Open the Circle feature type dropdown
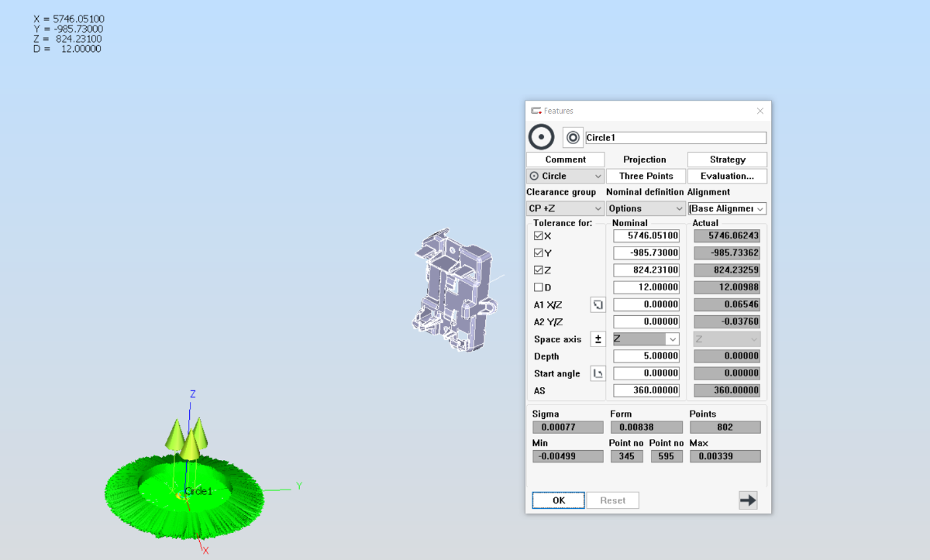Viewport: 930px width, 560px height. point(565,176)
